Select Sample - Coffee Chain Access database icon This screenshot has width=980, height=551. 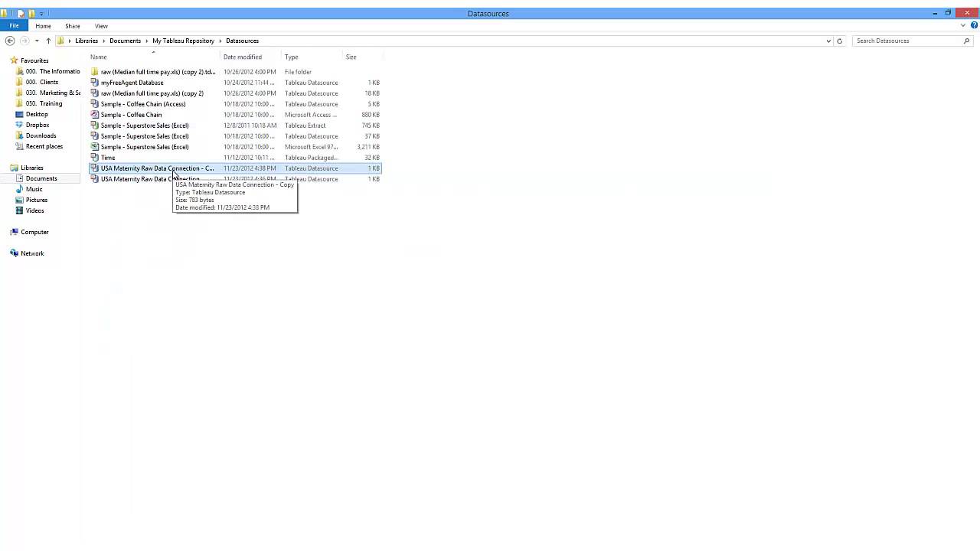coord(95,115)
